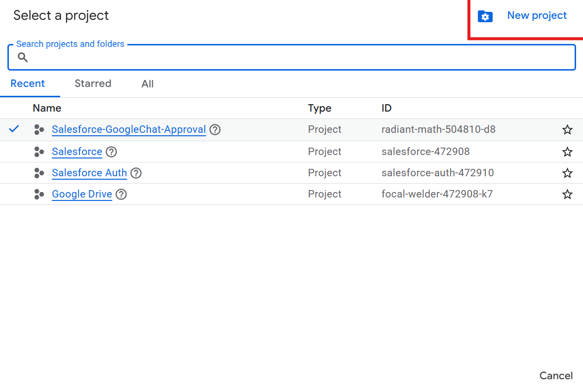
Task: Star the Google Drive project
Action: click(x=567, y=194)
